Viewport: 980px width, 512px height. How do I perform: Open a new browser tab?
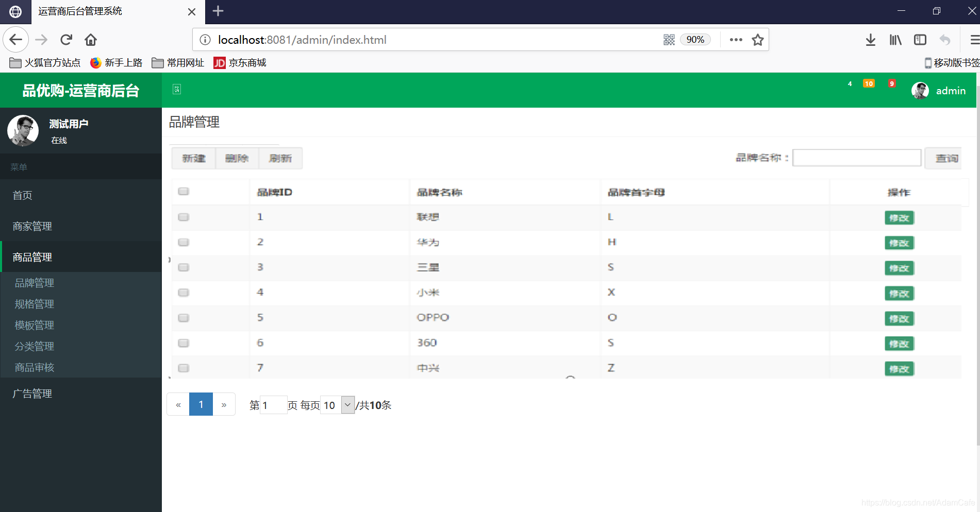[218, 11]
